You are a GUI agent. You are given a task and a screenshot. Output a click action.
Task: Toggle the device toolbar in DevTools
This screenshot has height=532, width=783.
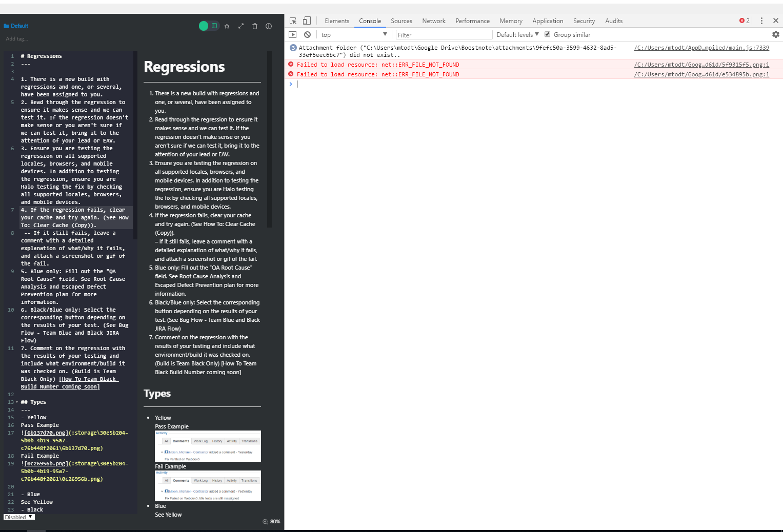pyautogui.click(x=306, y=21)
